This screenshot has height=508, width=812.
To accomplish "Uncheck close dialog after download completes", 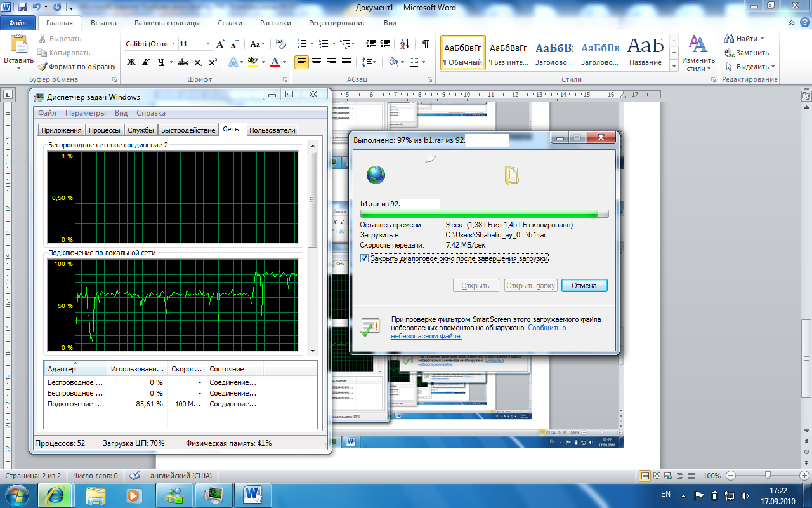I will click(364, 258).
